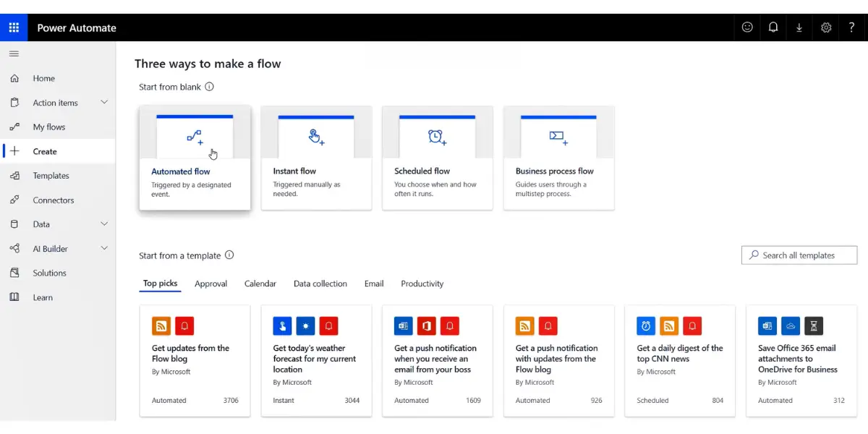Open daily digest of CNN news template
868x434 pixels.
pos(680,361)
